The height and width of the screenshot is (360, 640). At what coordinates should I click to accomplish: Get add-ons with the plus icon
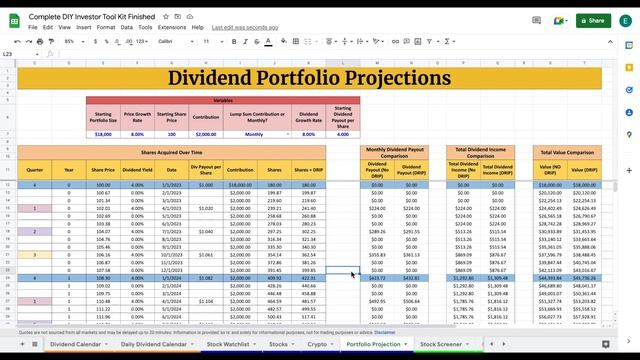tap(629, 170)
